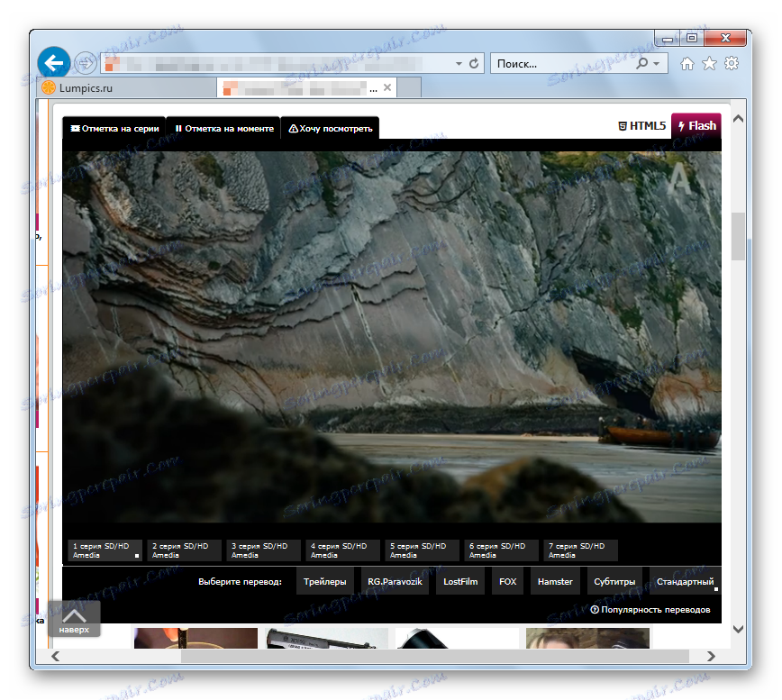782x700 pixels.
Task: Select the Отметка на моменте tab
Action: [224, 128]
